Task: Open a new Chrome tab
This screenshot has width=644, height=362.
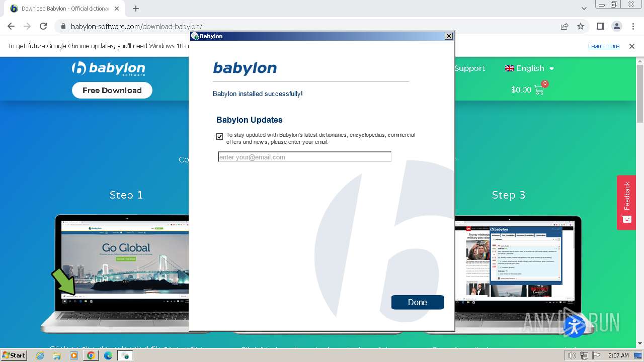Action: coord(136,9)
